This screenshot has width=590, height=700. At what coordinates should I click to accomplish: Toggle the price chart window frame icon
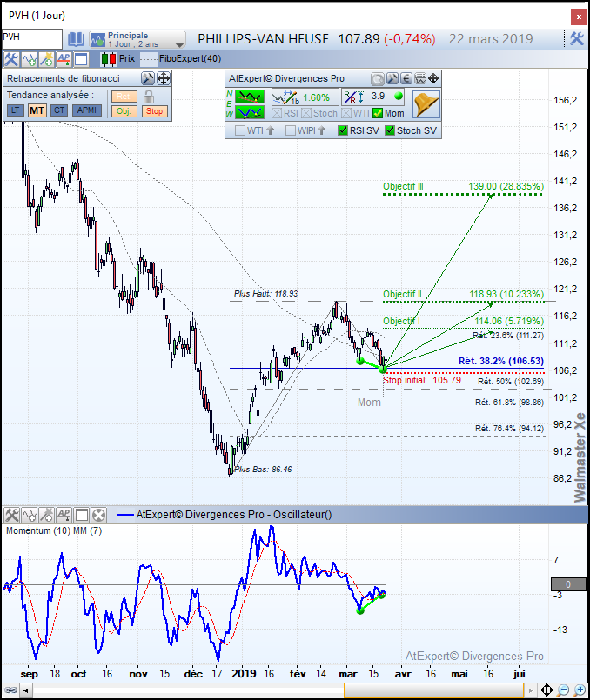[x=81, y=59]
